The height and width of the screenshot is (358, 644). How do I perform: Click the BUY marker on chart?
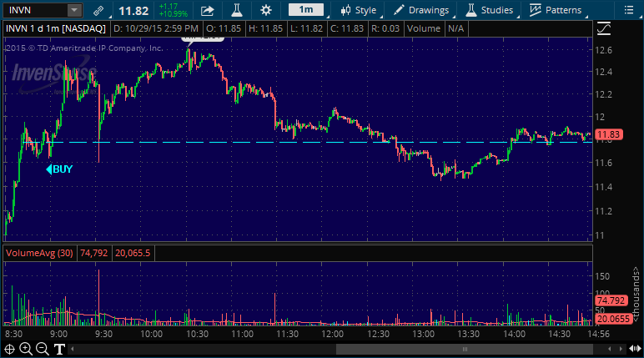59,169
